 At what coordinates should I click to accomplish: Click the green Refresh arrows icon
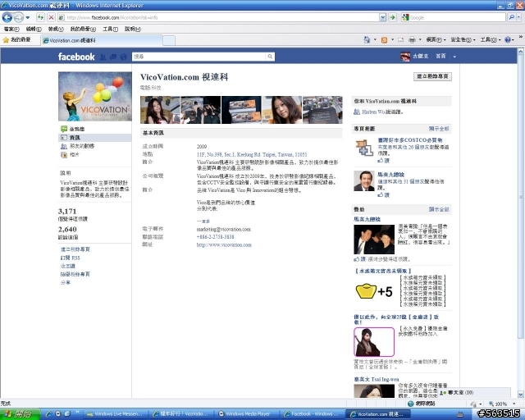pyautogui.click(x=40, y=17)
